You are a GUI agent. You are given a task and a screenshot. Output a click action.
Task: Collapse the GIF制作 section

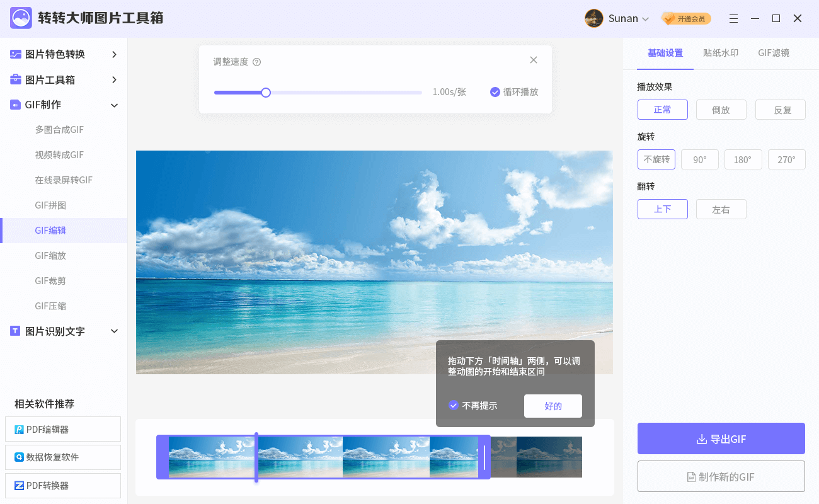[x=114, y=105]
